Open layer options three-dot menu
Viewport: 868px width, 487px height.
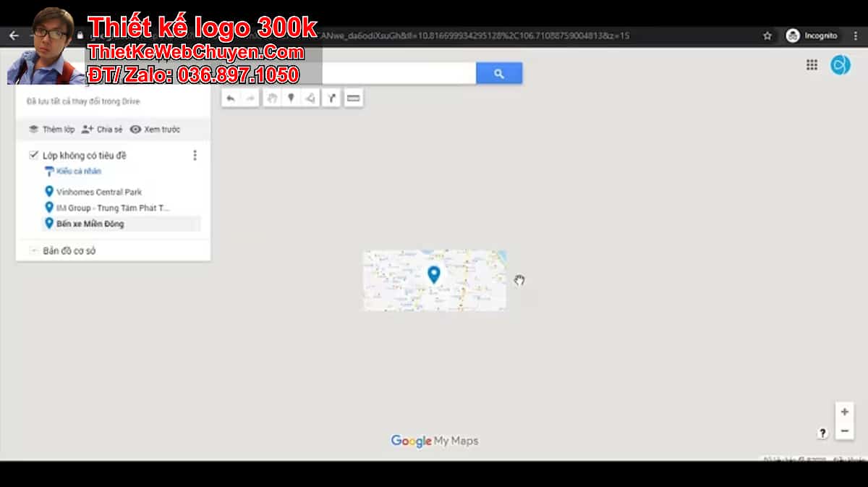tap(195, 156)
